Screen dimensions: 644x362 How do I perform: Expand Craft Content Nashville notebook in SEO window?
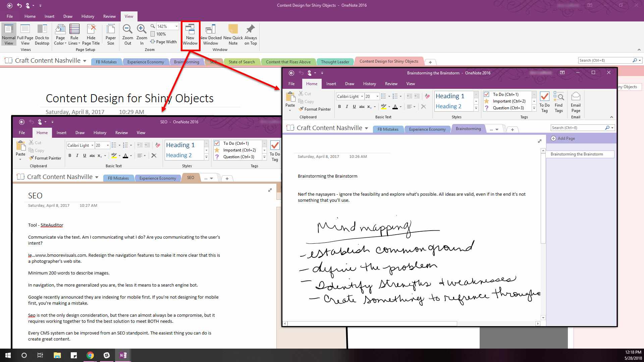(x=97, y=177)
